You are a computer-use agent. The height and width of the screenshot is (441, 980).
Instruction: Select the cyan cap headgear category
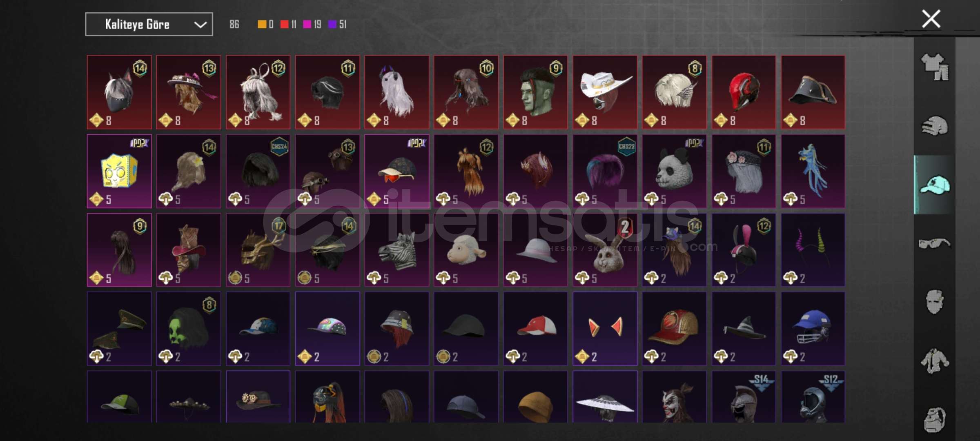934,185
